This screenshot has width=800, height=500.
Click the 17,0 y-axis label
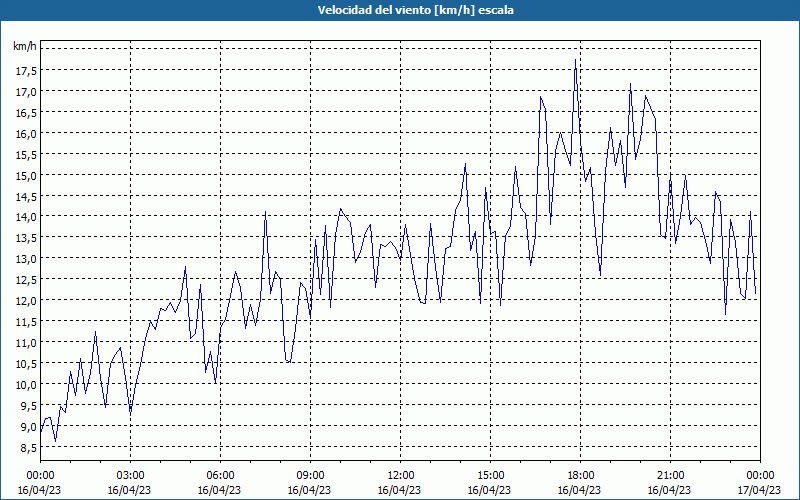click(26, 92)
